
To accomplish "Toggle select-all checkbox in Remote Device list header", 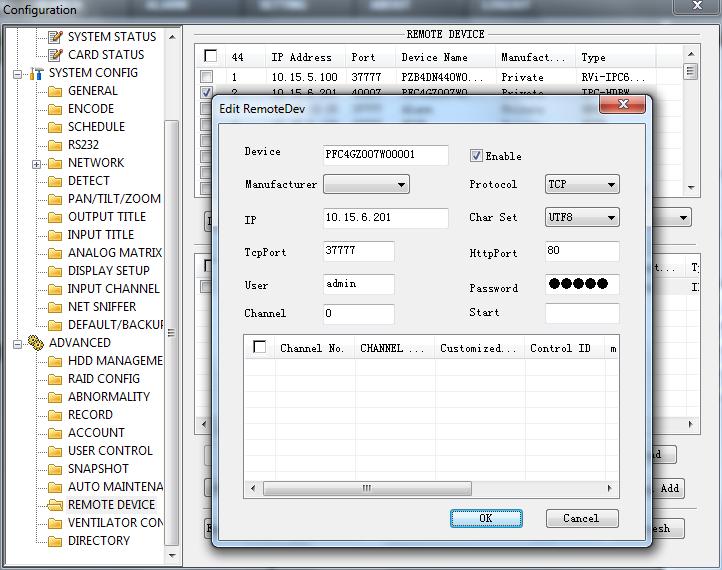I will click(210, 56).
